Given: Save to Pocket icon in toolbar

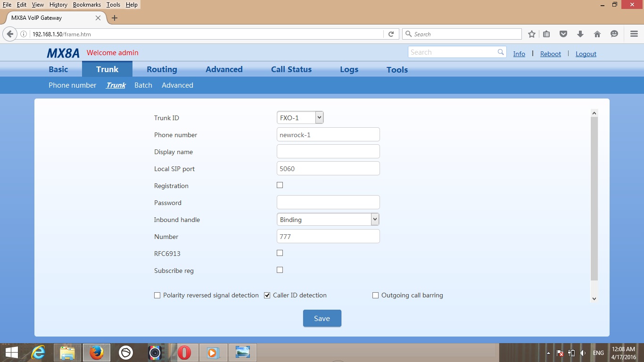Looking at the screenshot, I should point(563,34).
